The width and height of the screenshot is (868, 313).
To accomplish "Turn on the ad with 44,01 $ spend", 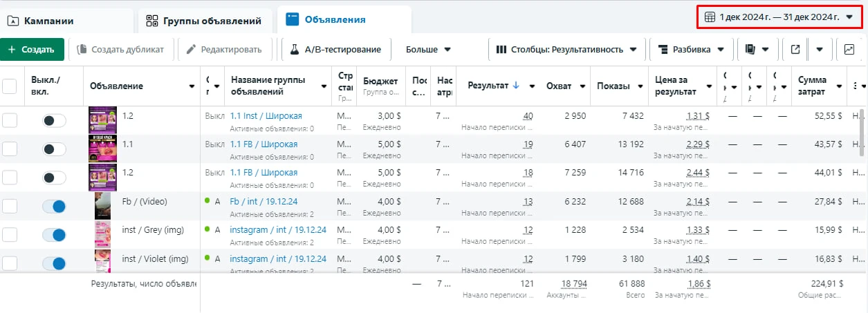I will point(54,178).
